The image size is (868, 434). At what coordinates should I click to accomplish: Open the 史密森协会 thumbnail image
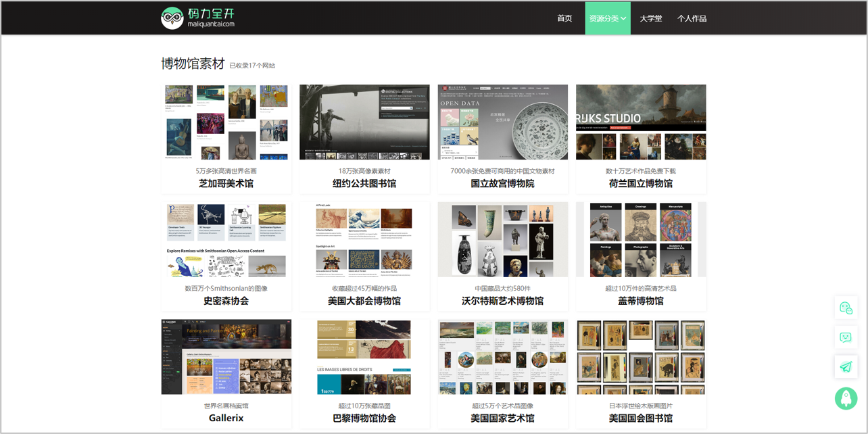coord(226,239)
